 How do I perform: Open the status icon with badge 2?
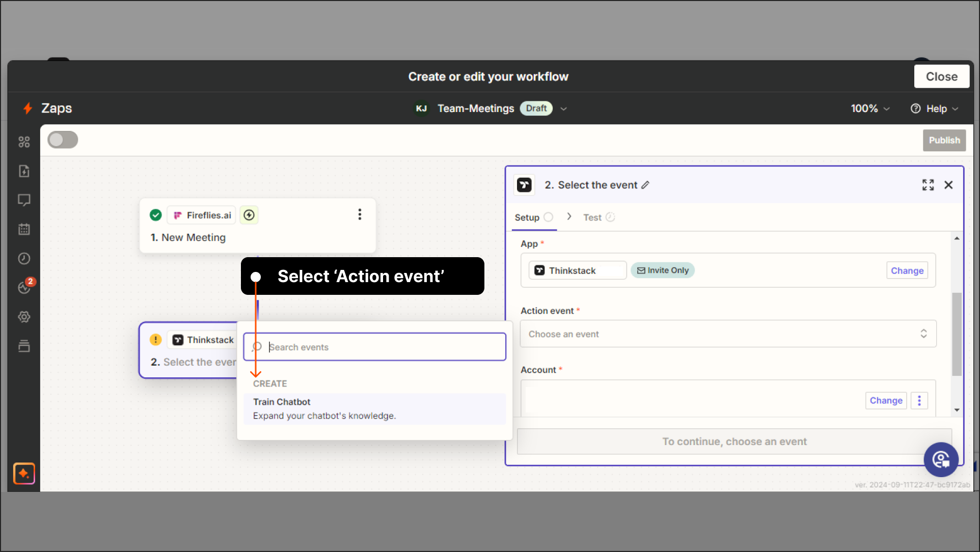(25, 287)
